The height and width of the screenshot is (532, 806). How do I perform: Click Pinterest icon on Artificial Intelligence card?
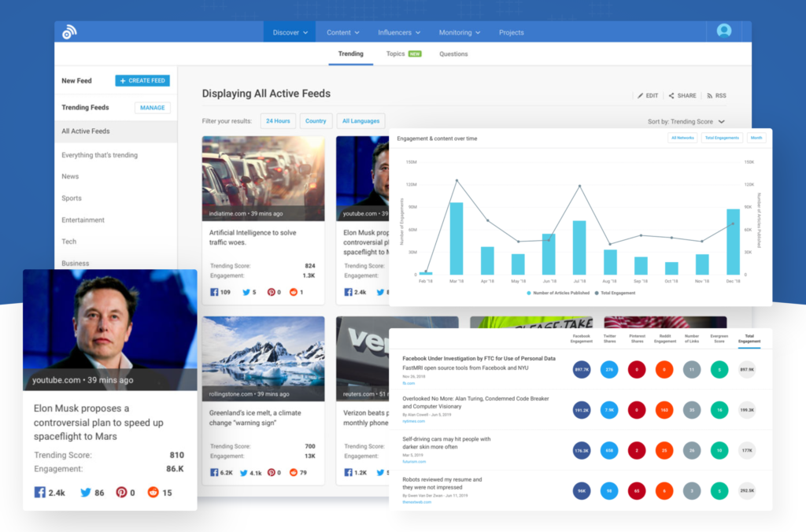[x=271, y=292]
